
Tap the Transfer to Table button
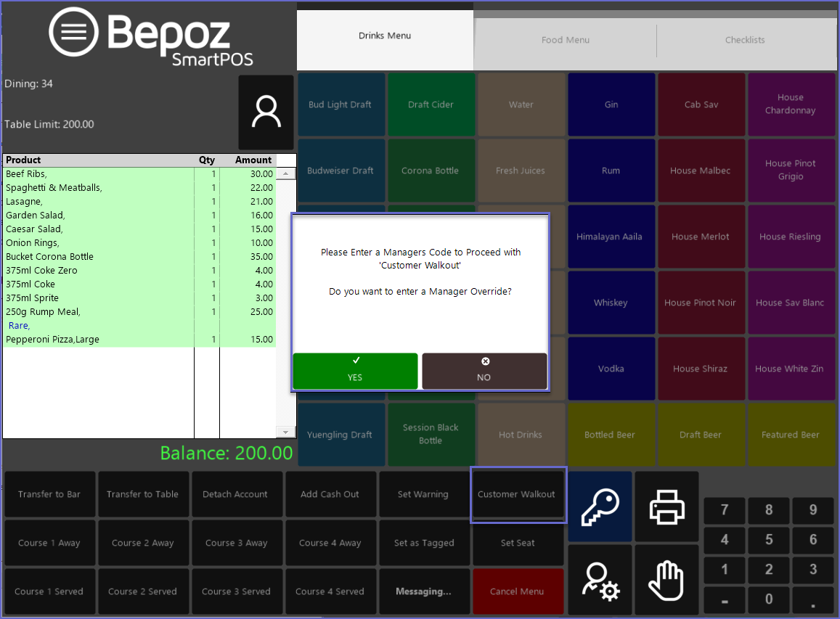142,494
